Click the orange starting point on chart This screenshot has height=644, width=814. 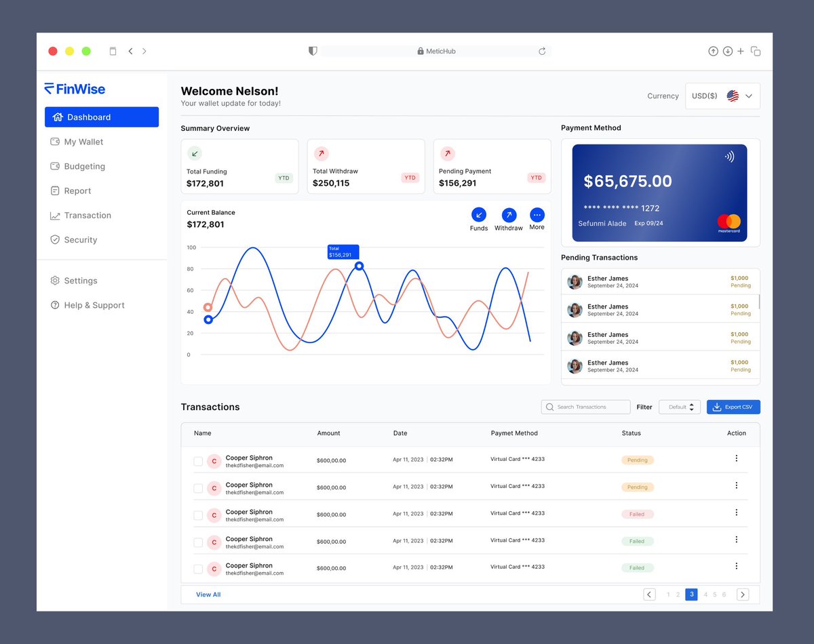tap(208, 308)
